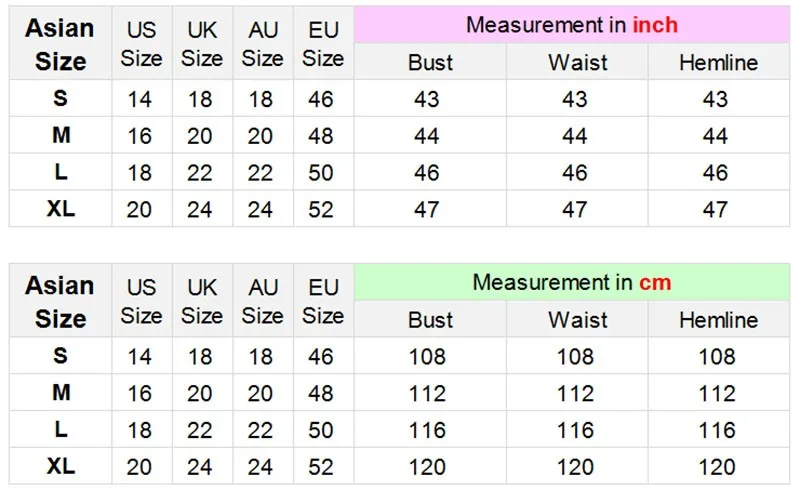The height and width of the screenshot is (490, 800).
Task: Click the 'Measurement in inch' header
Action: point(571,25)
